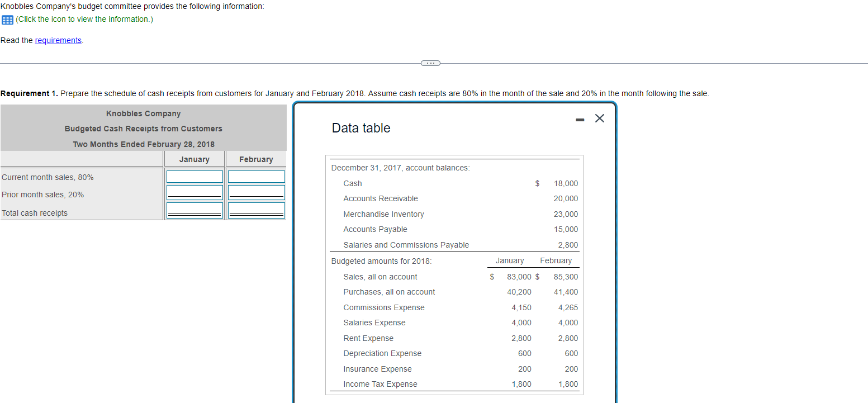
Task: Close the Data table dialog
Action: click(x=599, y=118)
